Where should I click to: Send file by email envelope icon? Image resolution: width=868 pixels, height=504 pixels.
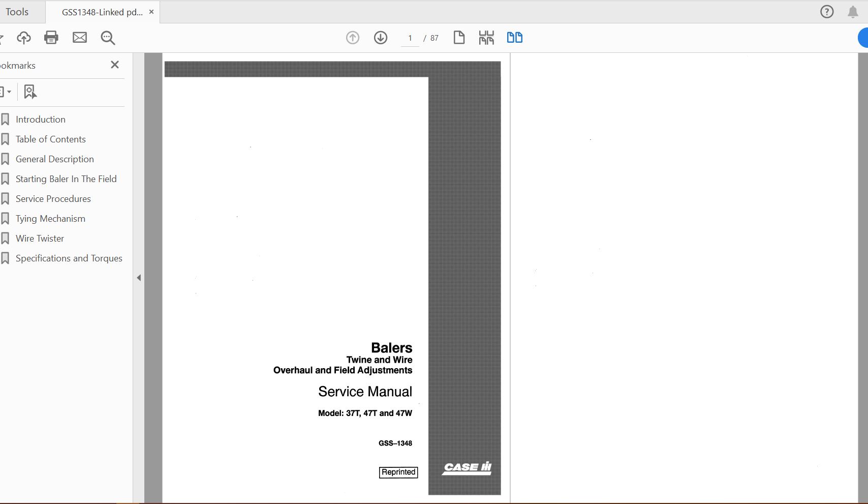pyautogui.click(x=80, y=38)
